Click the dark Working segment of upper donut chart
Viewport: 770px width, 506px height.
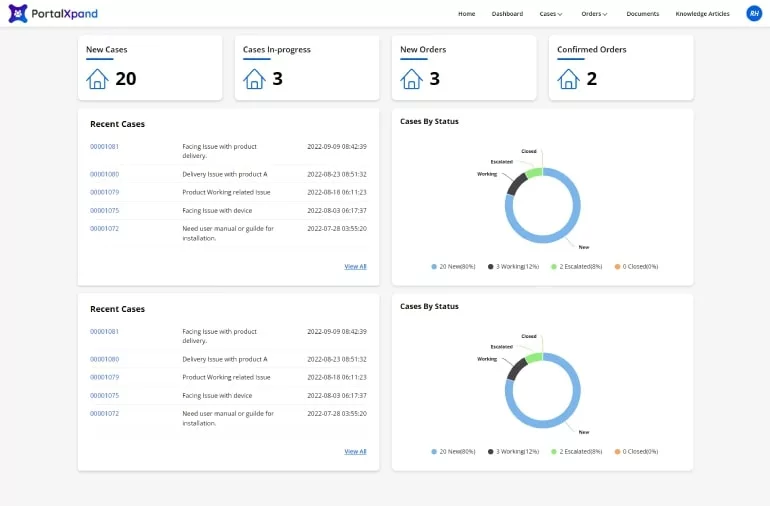tap(516, 184)
